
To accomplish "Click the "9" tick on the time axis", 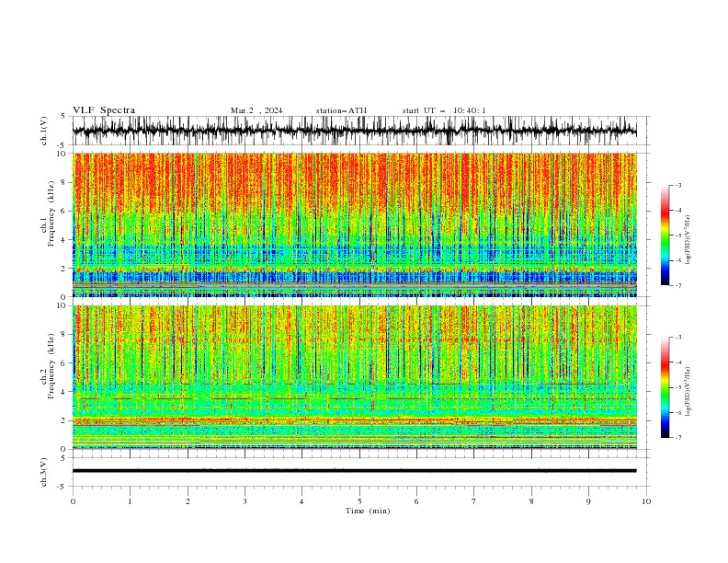I will [x=588, y=501].
